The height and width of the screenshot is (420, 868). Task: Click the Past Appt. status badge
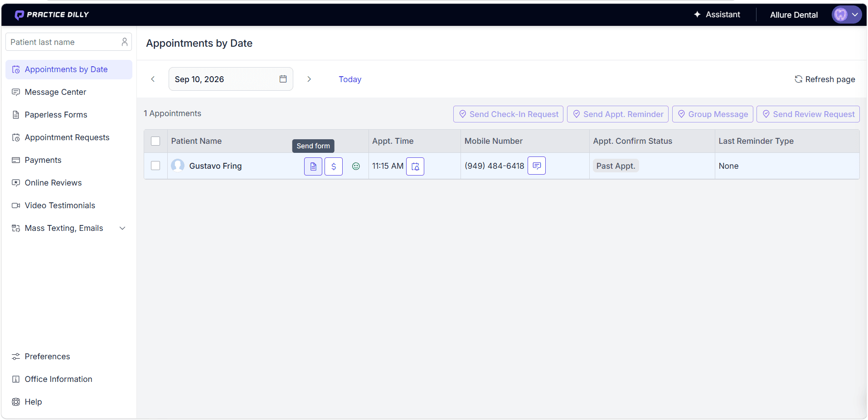tap(616, 166)
